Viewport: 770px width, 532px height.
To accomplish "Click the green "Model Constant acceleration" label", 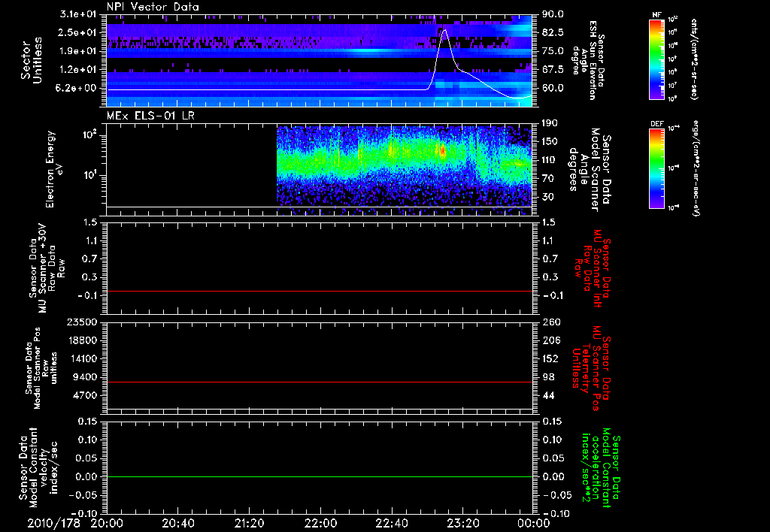I will tap(600, 467).
